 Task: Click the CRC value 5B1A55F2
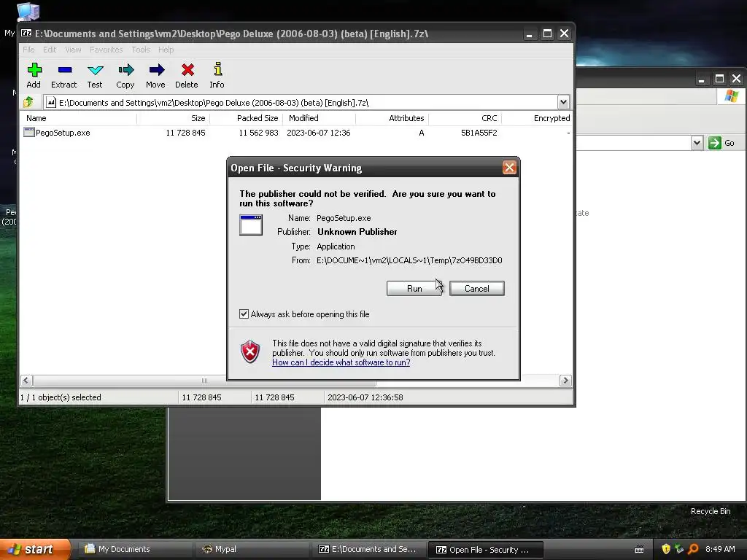click(479, 133)
